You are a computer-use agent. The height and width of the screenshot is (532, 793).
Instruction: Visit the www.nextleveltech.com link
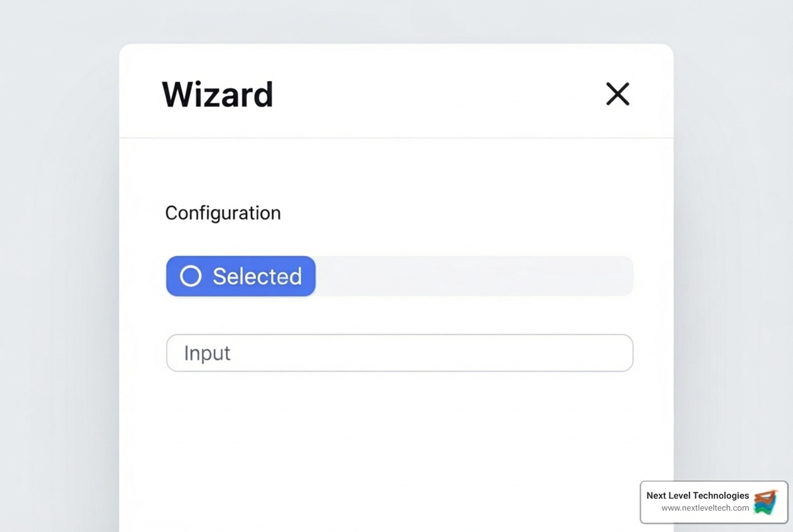[705, 508]
